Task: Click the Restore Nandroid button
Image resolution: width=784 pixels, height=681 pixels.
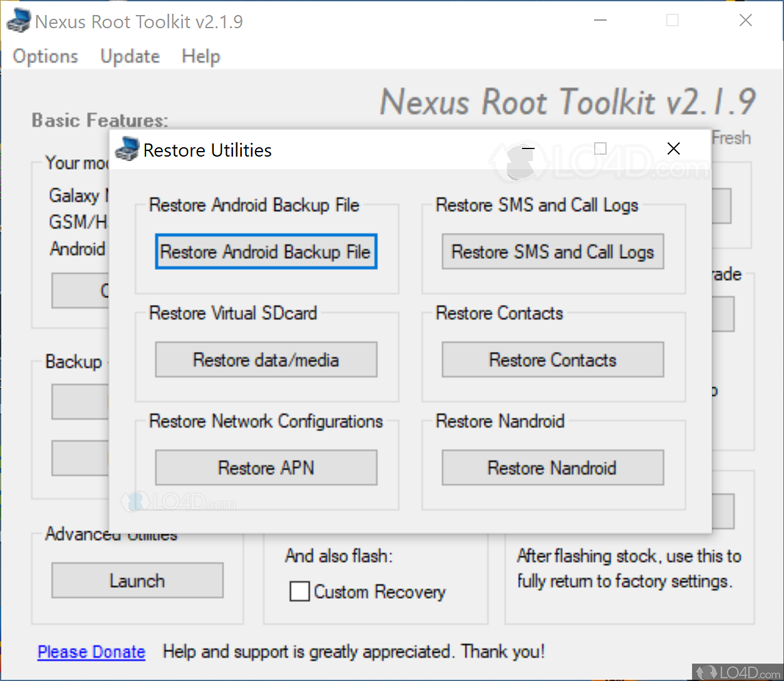Action: [x=553, y=467]
